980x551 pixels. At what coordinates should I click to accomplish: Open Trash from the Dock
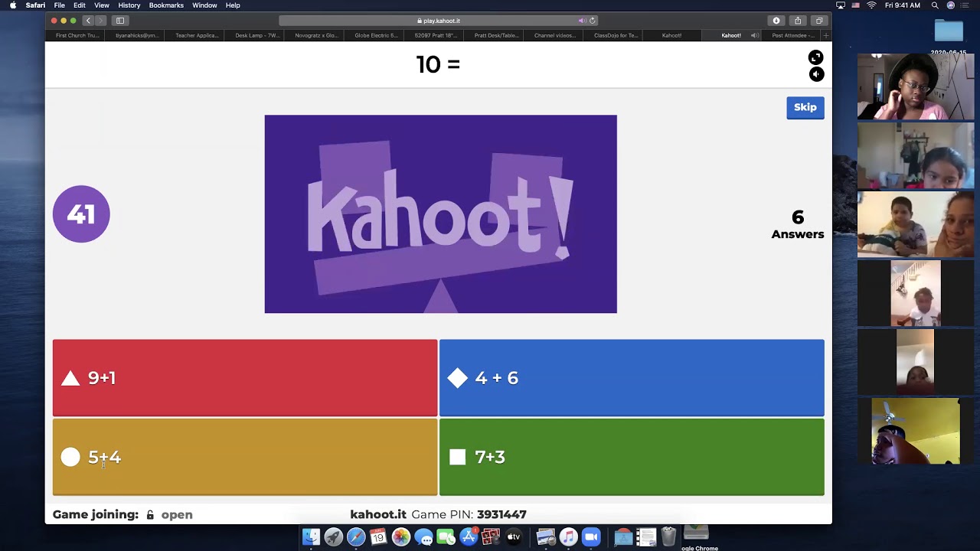tap(668, 536)
